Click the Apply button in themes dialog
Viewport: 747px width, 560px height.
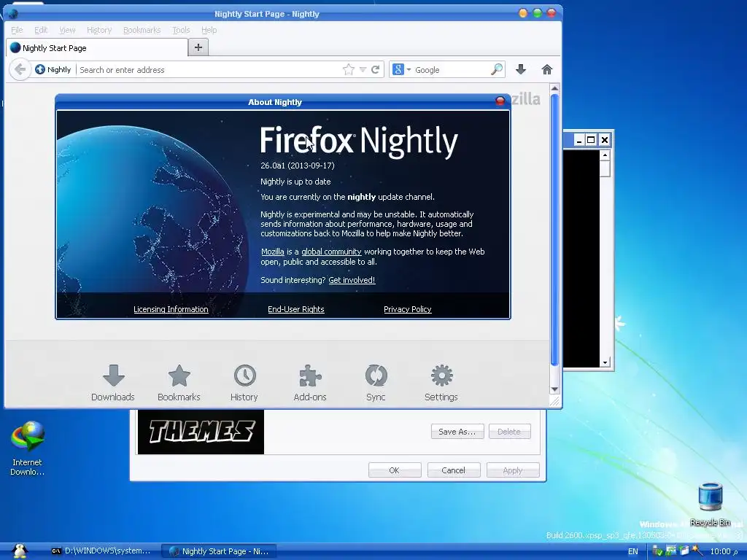[513, 470]
